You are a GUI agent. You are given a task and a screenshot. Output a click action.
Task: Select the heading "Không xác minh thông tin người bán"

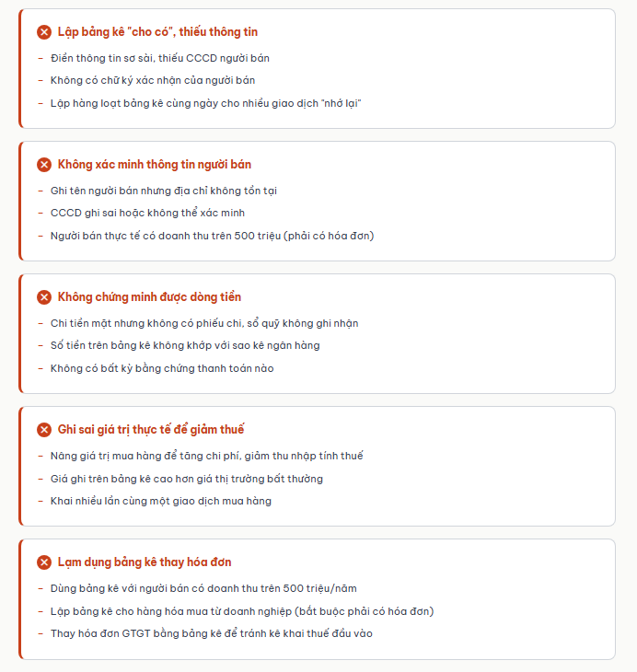154,165
